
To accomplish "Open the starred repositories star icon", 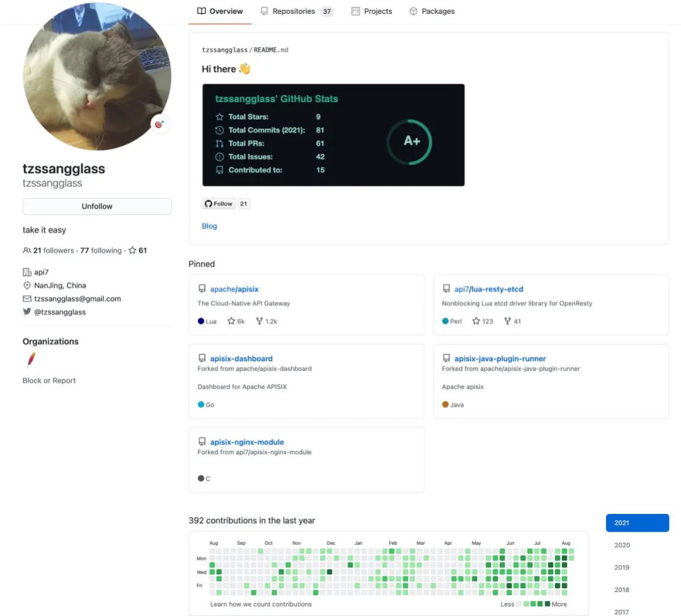I will tap(132, 250).
